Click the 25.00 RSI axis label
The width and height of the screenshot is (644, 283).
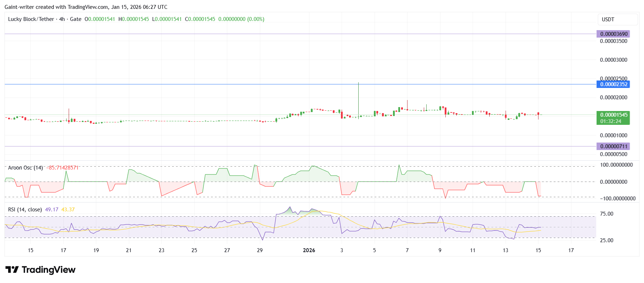coord(606,240)
